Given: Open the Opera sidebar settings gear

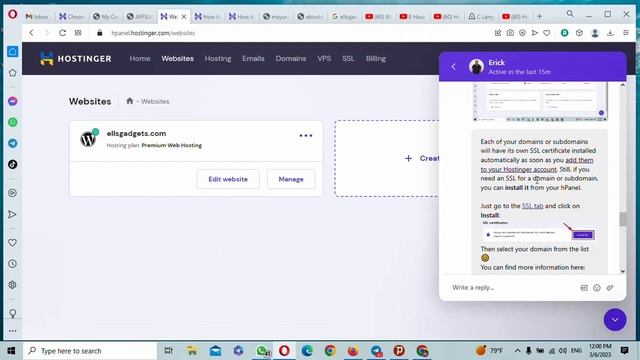Looking at the screenshot, I should (13, 285).
